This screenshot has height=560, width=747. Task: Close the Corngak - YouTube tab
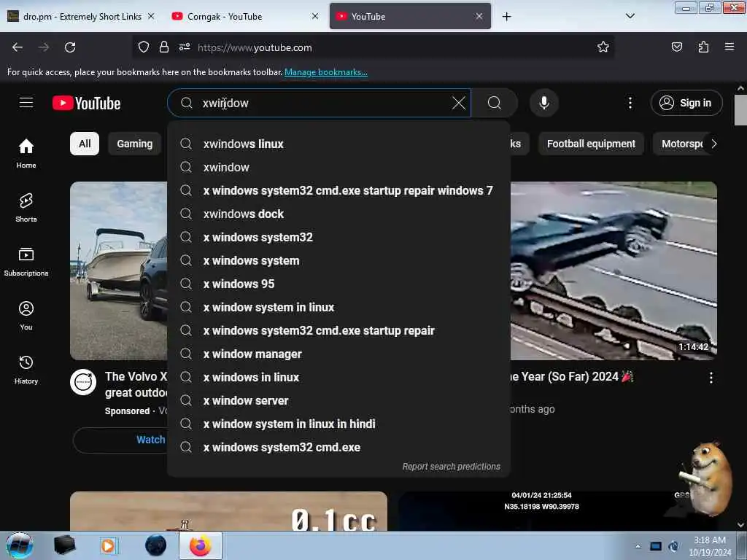[315, 16]
